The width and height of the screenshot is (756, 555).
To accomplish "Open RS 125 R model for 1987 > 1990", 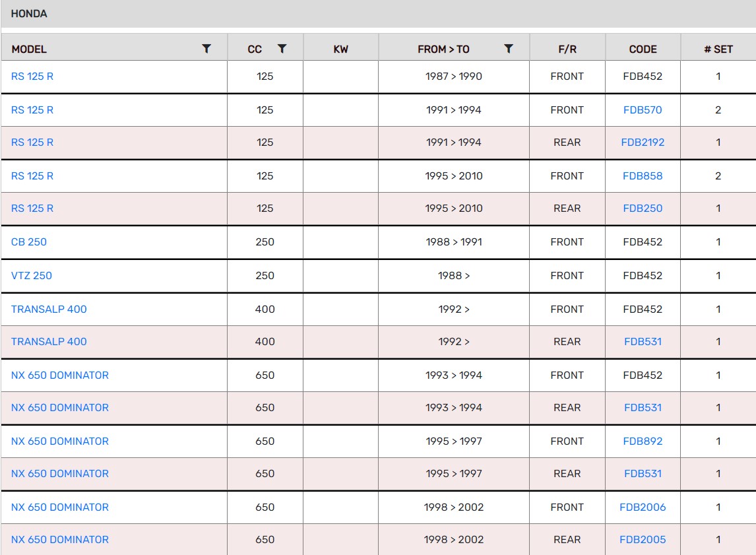I will tap(32, 77).
